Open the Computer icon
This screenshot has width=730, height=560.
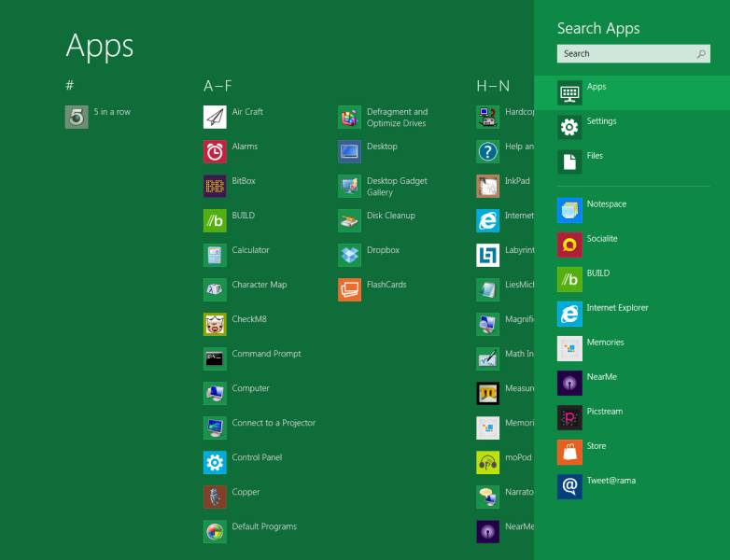click(215, 393)
